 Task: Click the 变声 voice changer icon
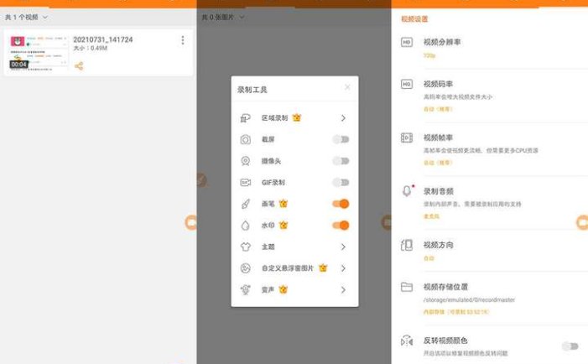click(245, 290)
